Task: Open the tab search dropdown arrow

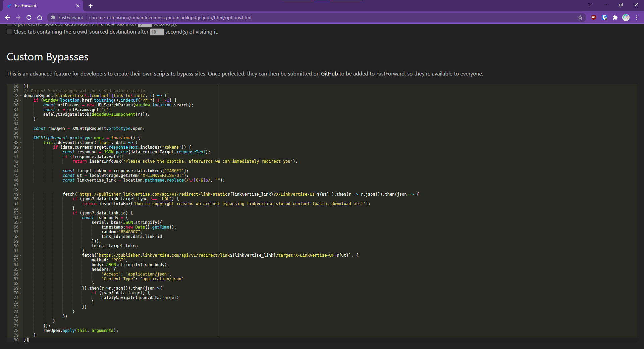Action: [x=590, y=5]
